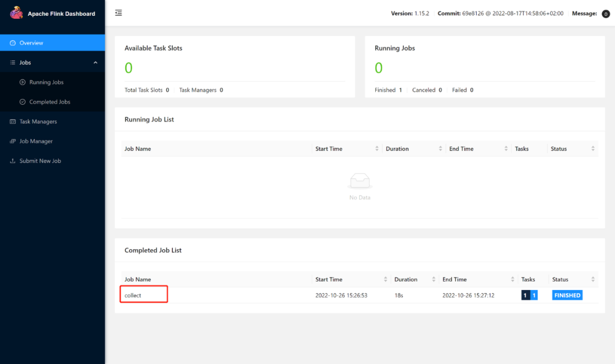
Task: Click the Available Task Slots count 0
Action: (x=128, y=68)
